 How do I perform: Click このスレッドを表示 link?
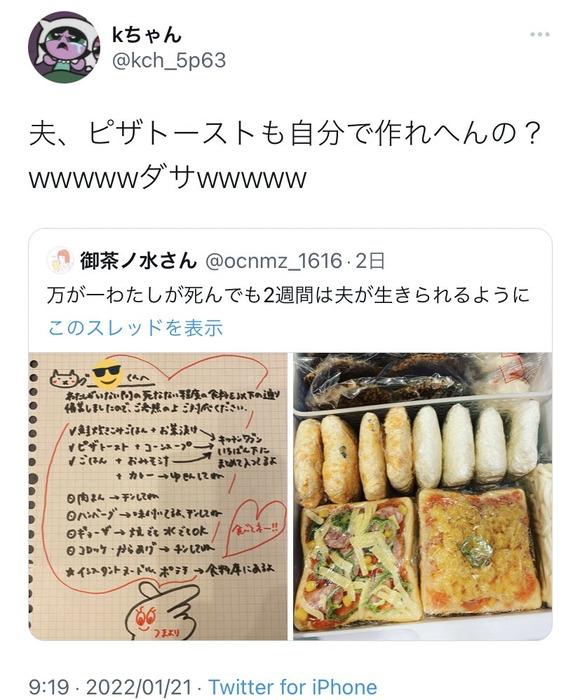135,328
